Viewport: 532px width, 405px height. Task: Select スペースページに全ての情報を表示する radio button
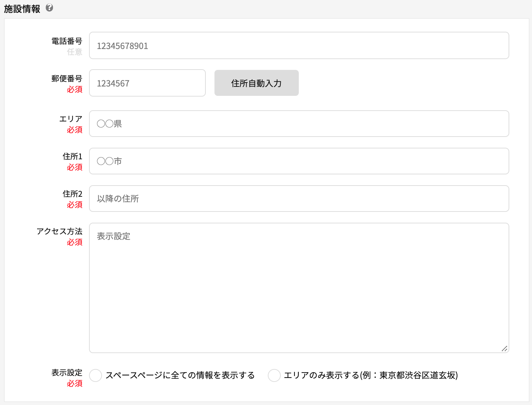point(96,375)
